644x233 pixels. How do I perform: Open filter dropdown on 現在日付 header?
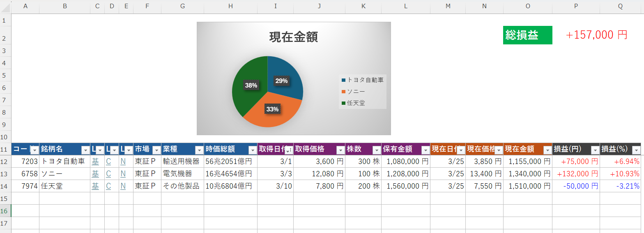click(x=461, y=150)
